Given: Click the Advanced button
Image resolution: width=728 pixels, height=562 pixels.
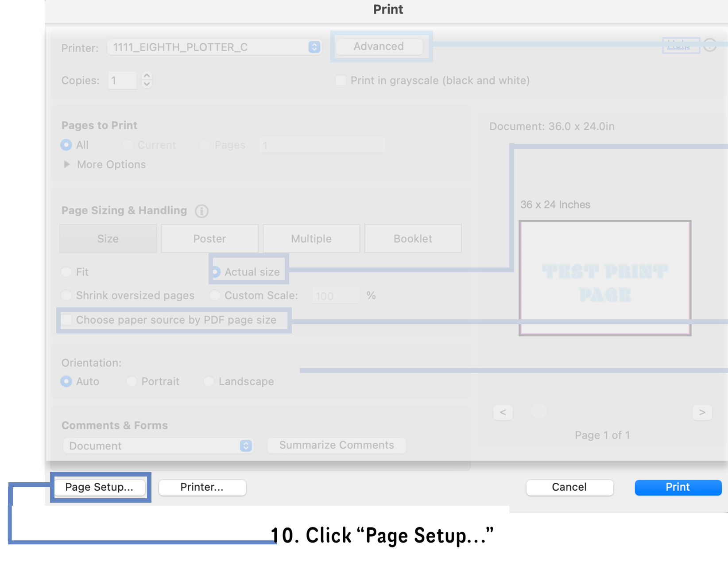Looking at the screenshot, I should [379, 46].
